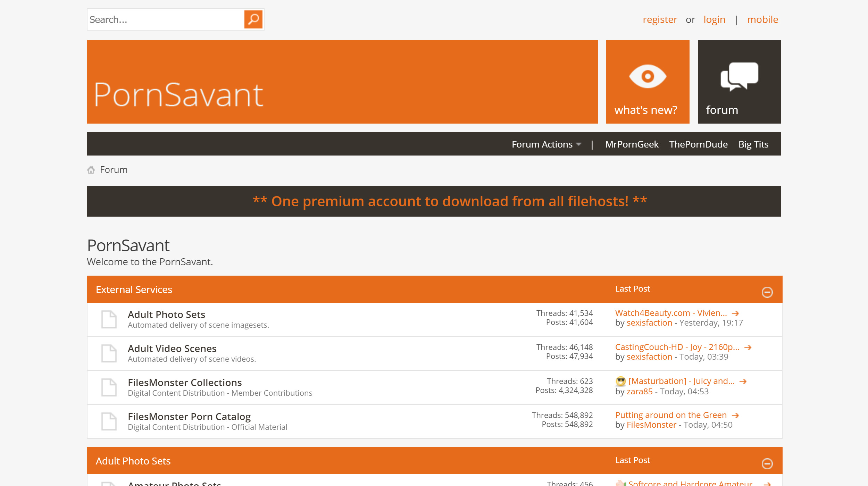Open the Big Tits navbar link
The width and height of the screenshot is (868, 486).
[753, 144]
